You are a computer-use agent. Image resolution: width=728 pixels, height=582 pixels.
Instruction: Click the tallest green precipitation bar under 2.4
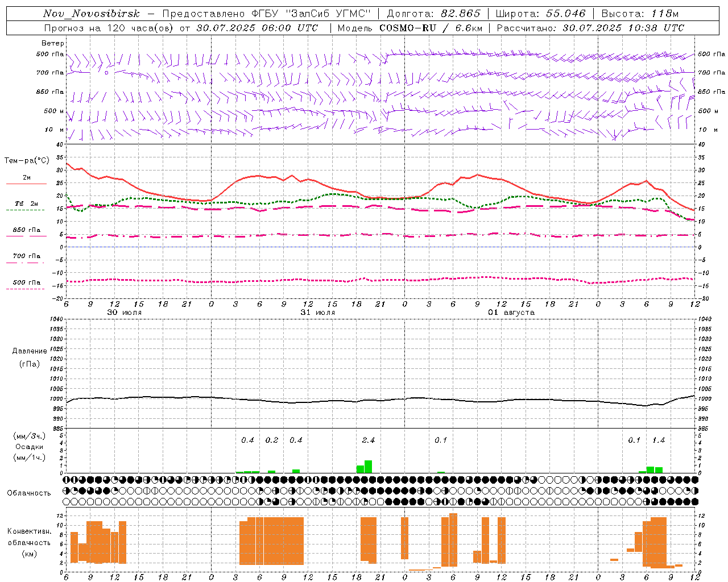click(x=369, y=467)
